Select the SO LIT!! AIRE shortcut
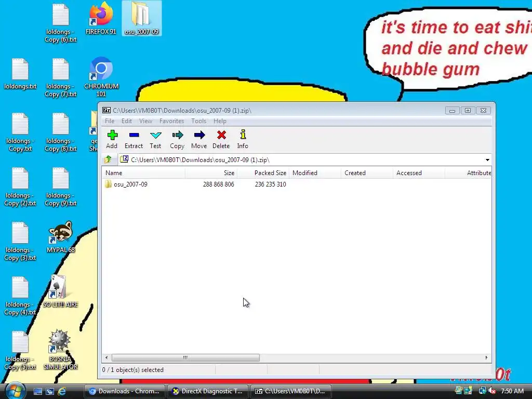 tap(60, 292)
